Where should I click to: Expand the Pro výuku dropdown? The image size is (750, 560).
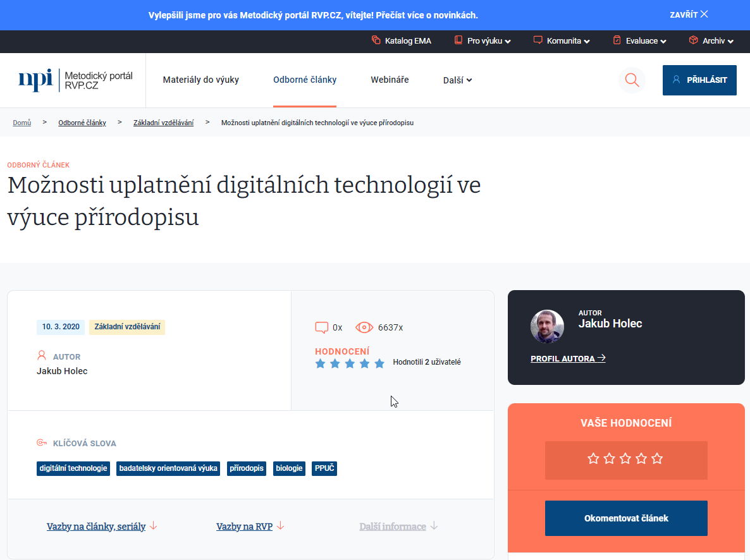[483, 40]
